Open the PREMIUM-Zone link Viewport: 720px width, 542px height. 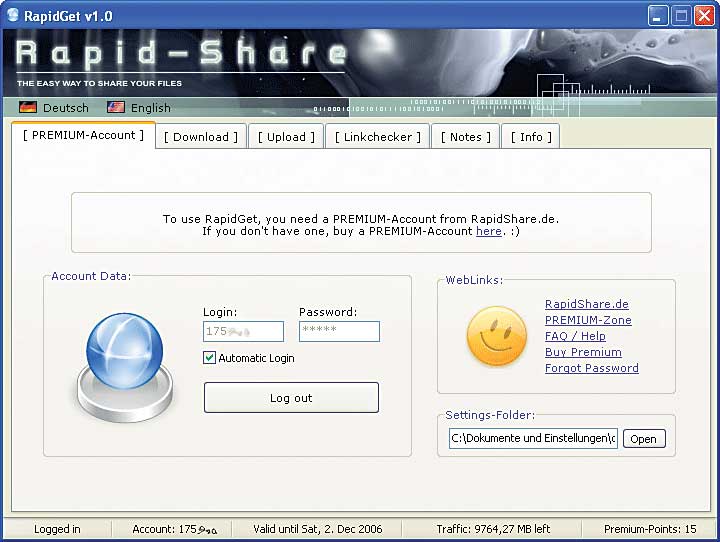588,320
